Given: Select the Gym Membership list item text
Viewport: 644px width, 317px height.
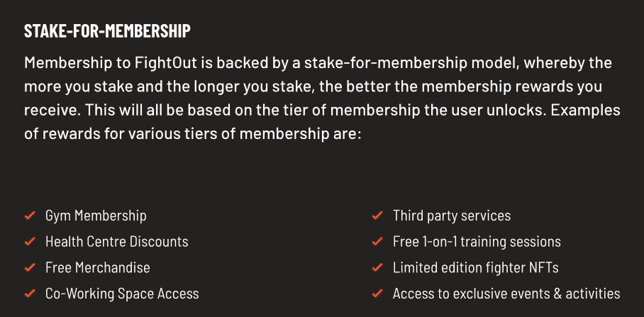Looking at the screenshot, I should (x=96, y=216).
